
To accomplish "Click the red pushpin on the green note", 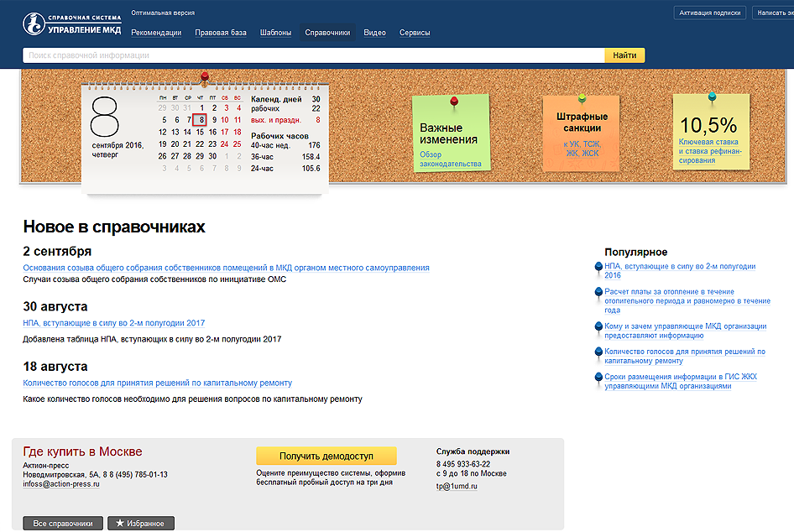I will point(455,102).
